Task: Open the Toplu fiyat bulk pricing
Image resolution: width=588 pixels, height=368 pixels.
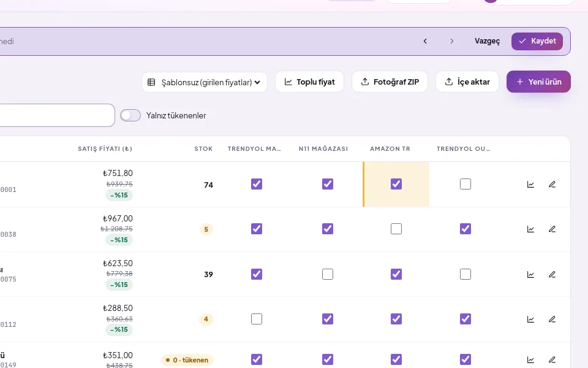Action: pos(309,82)
